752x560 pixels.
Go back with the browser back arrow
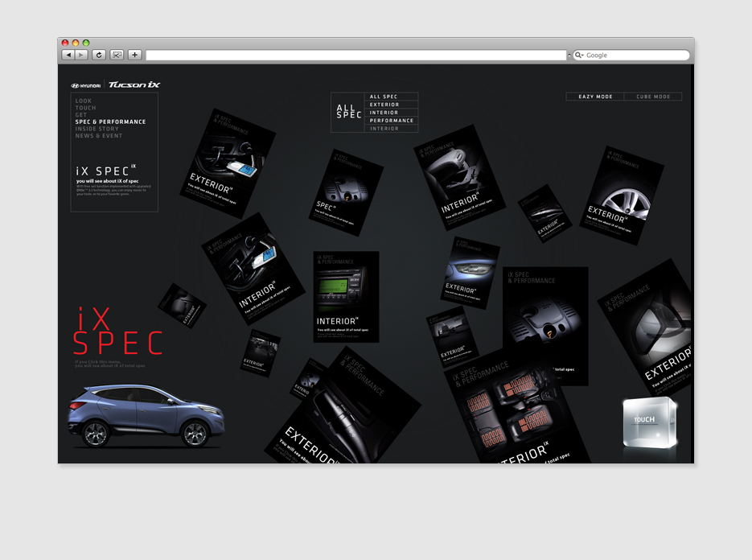click(68, 56)
